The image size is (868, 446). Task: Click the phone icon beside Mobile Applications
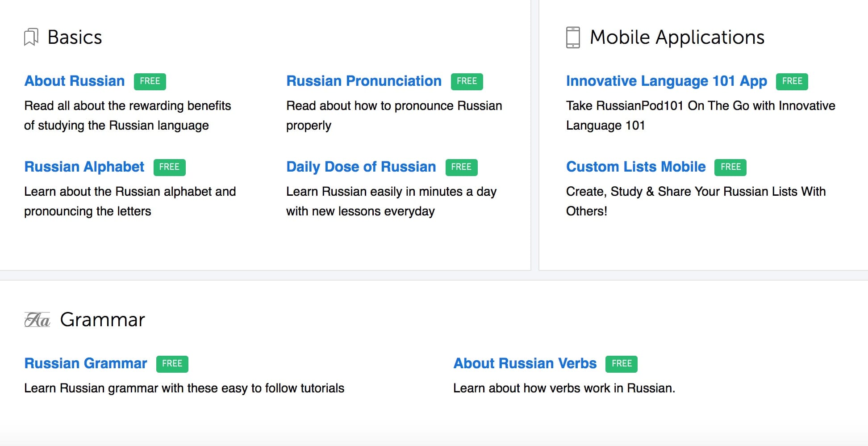(x=573, y=37)
